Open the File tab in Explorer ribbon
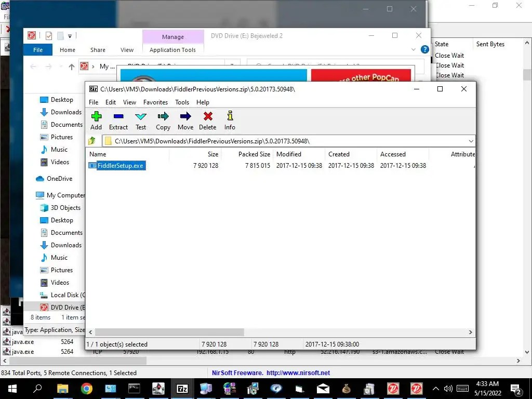 click(38, 50)
